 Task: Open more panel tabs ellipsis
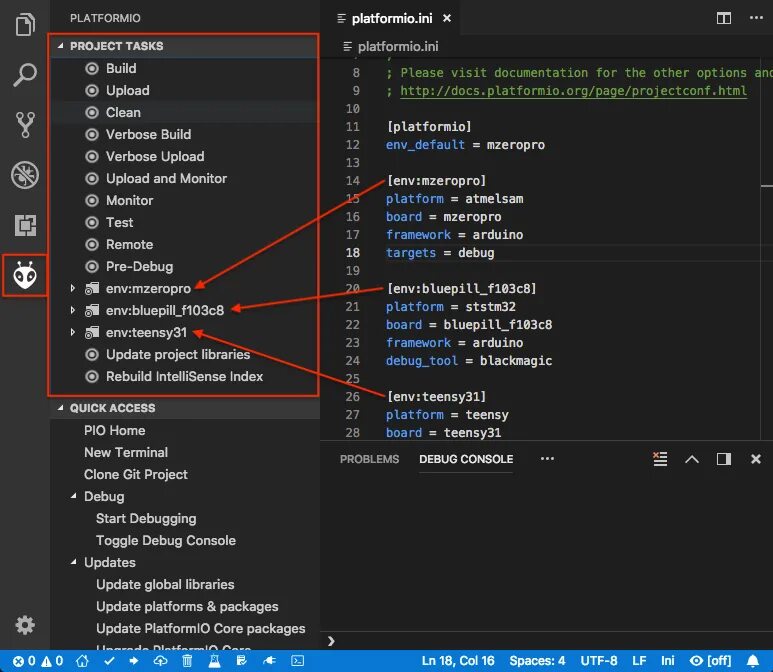click(547, 459)
